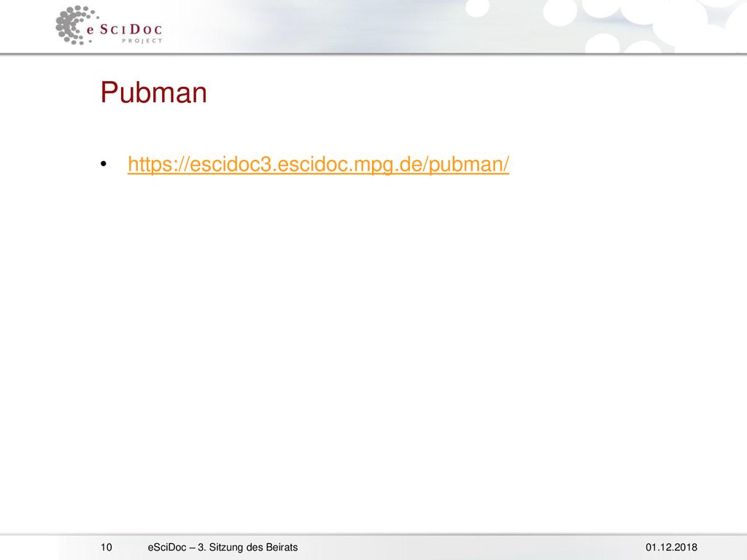Click slide number 10 in footer

pos(107,547)
